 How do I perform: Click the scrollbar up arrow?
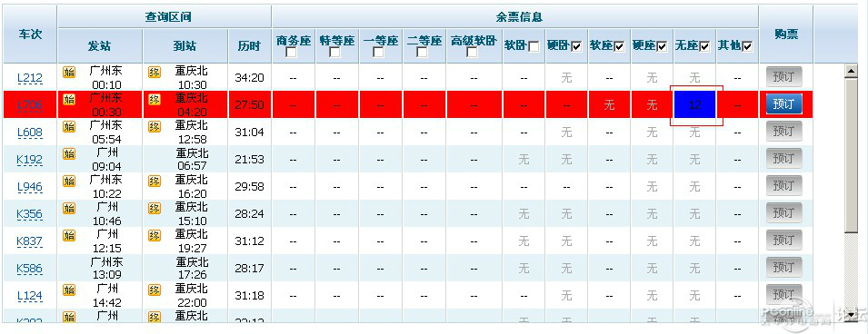coord(852,70)
